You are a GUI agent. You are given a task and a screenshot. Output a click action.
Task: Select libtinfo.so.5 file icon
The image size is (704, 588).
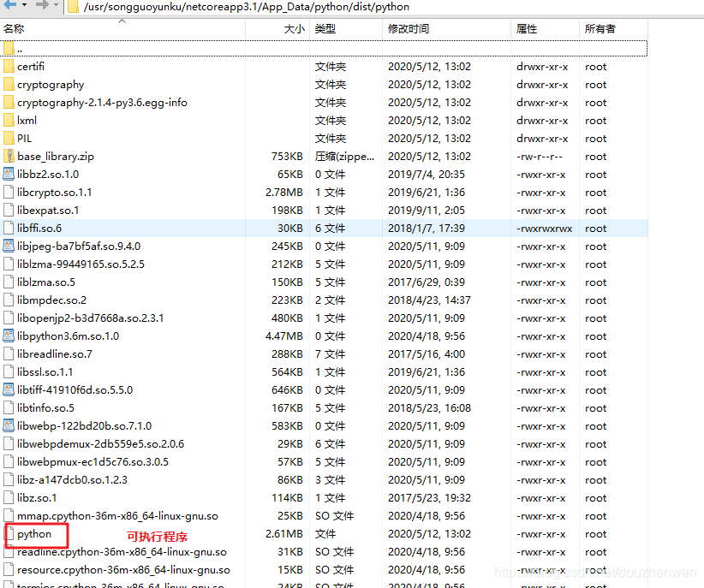point(9,407)
